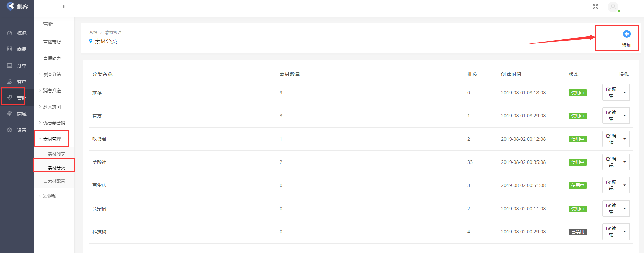The width and height of the screenshot is (644, 253).
Task: Open the 商城 mall sidebar item
Action: click(17, 114)
